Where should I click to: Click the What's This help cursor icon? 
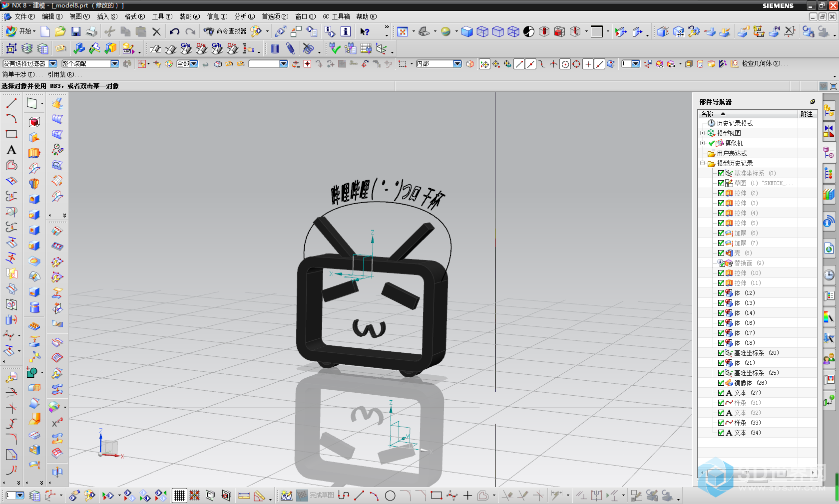pyautogui.click(x=365, y=31)
